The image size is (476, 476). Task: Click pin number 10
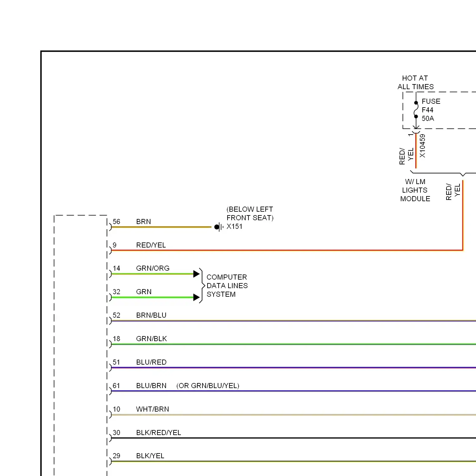click(116, 409)
